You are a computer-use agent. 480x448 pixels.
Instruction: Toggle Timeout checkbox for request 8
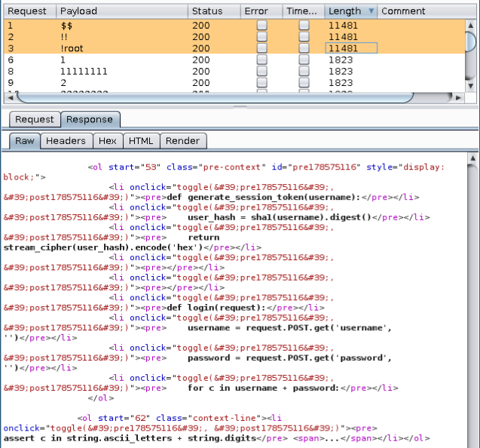pos(304,71)
